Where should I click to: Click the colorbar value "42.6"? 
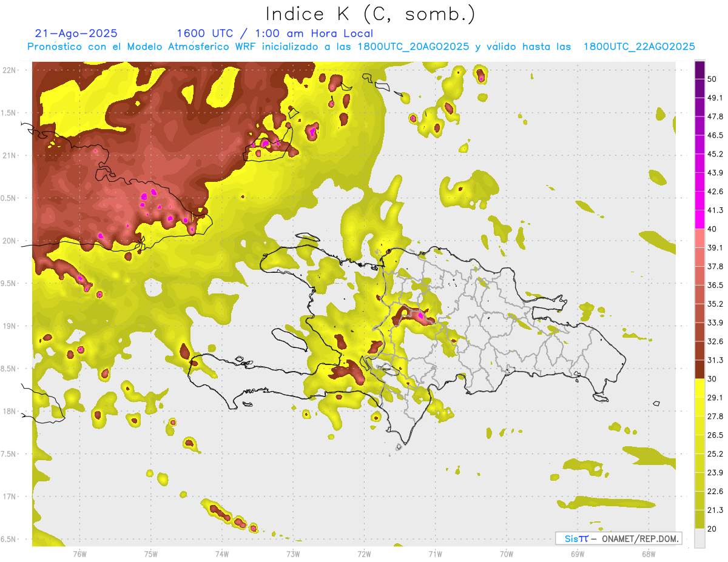point(715,192)
